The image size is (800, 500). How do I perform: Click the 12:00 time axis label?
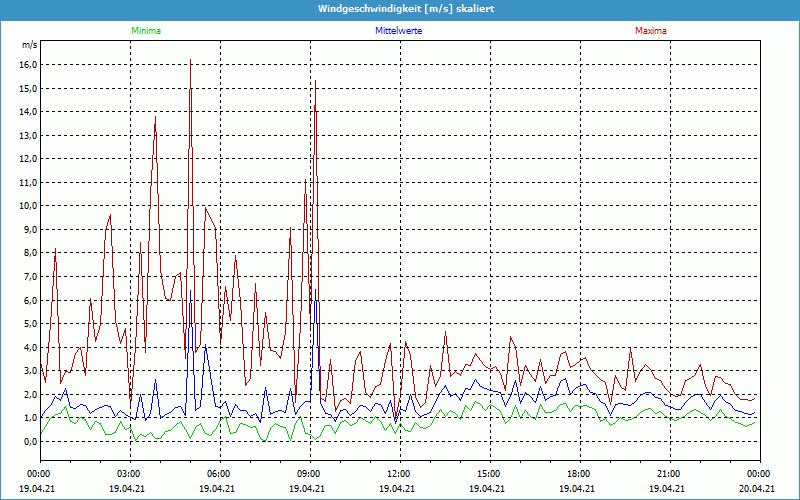(397, 474)
